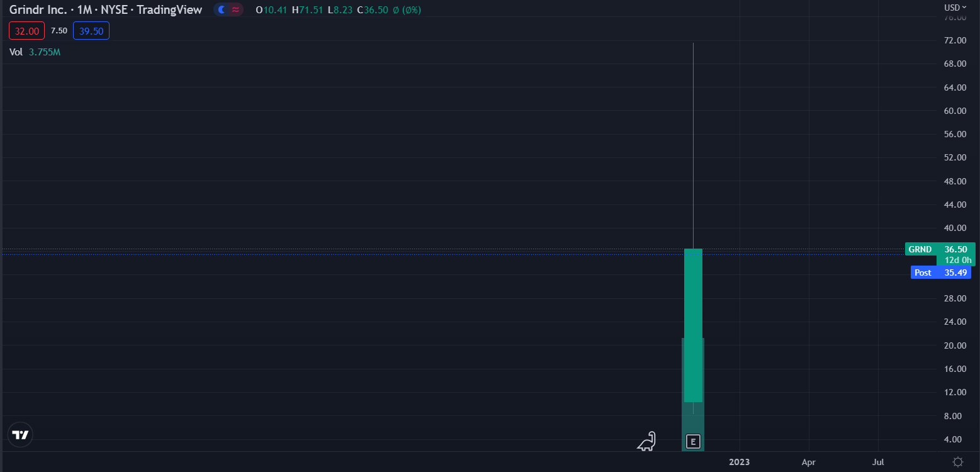
Task: Click the blue 39.50 buy price button
Action: (x=91, y=31)
